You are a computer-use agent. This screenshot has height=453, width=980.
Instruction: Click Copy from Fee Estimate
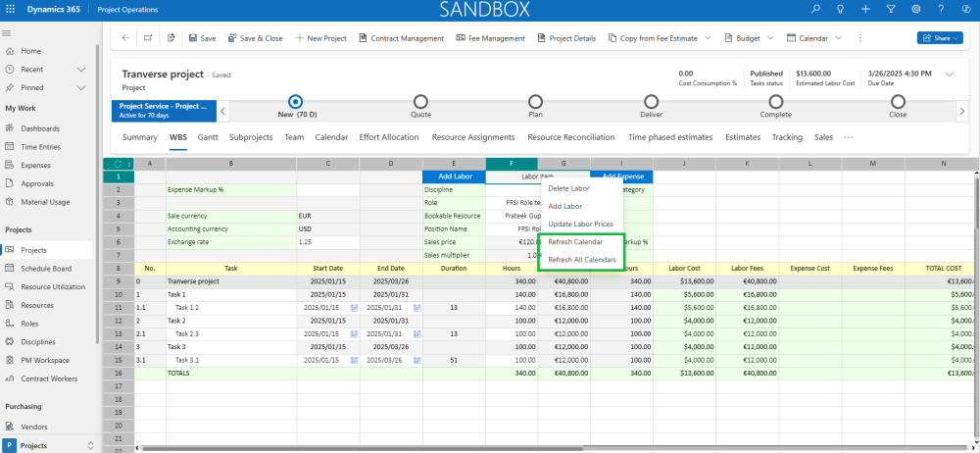[653, 38]
